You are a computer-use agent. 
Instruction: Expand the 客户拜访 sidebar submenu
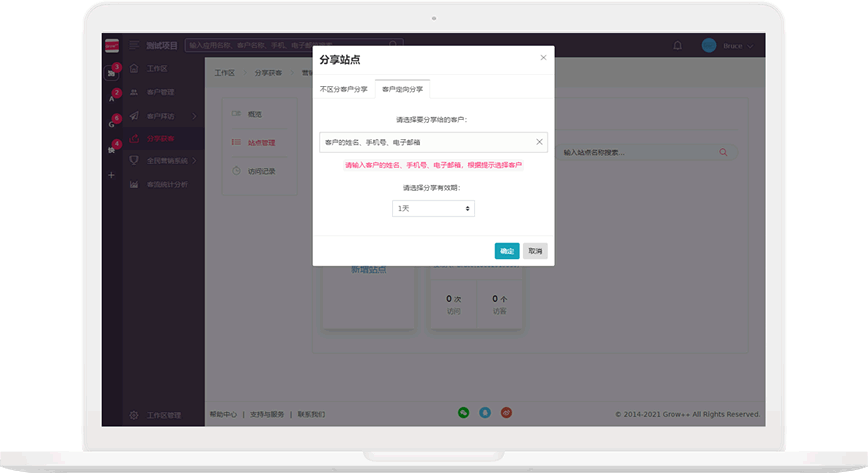click(195, 116)
